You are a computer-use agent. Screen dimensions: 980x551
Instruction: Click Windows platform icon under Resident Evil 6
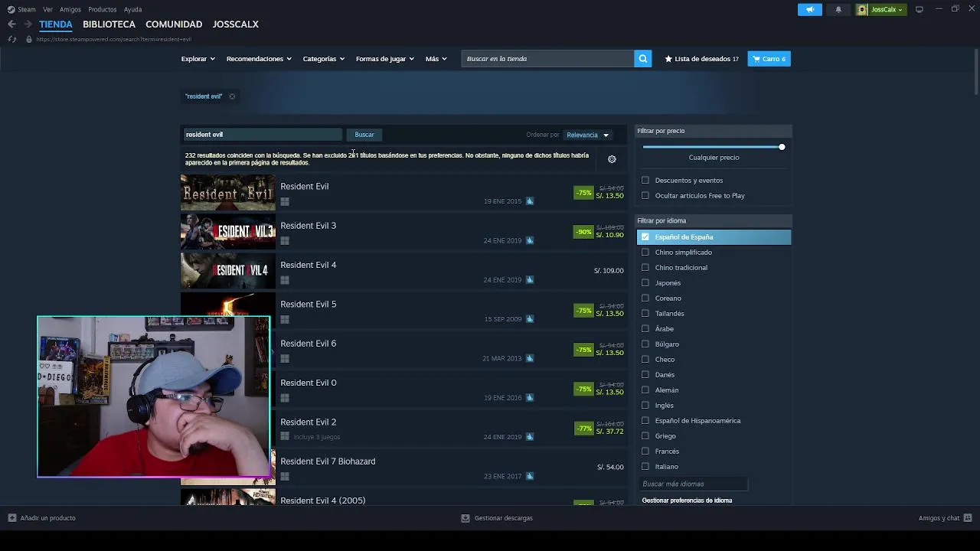coord(285,359)
